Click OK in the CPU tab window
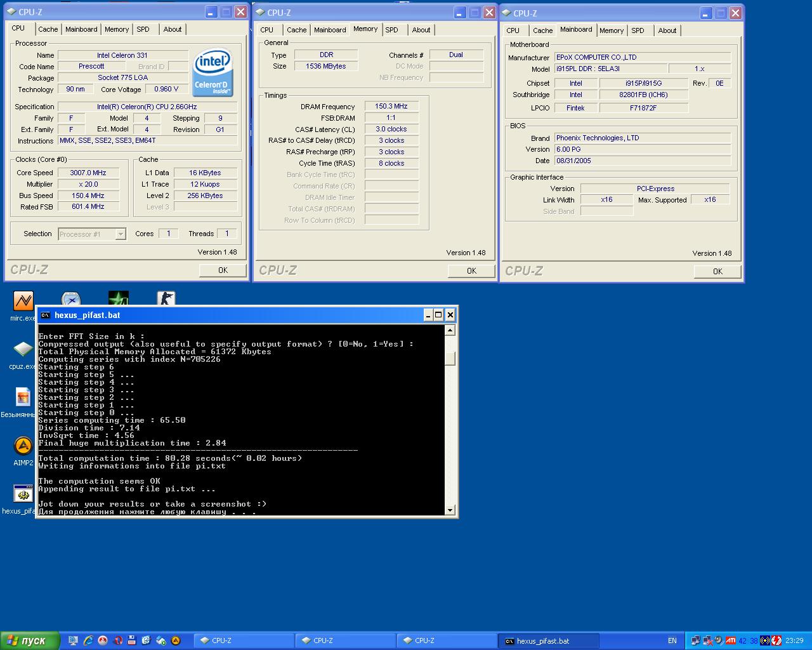The height and width of the screenshot is (650, 812). 223,270
